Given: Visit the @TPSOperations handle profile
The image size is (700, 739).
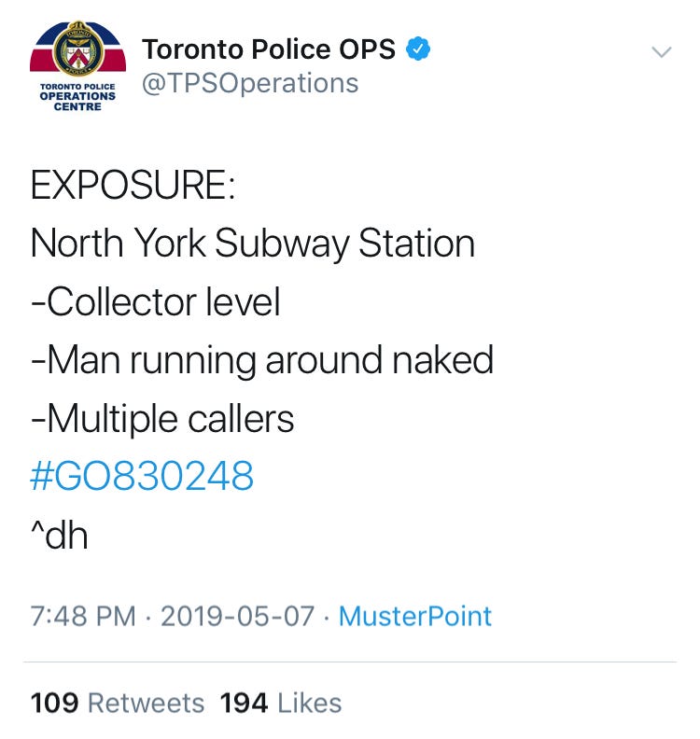Looking at the screenshot, I should [250, 83].
